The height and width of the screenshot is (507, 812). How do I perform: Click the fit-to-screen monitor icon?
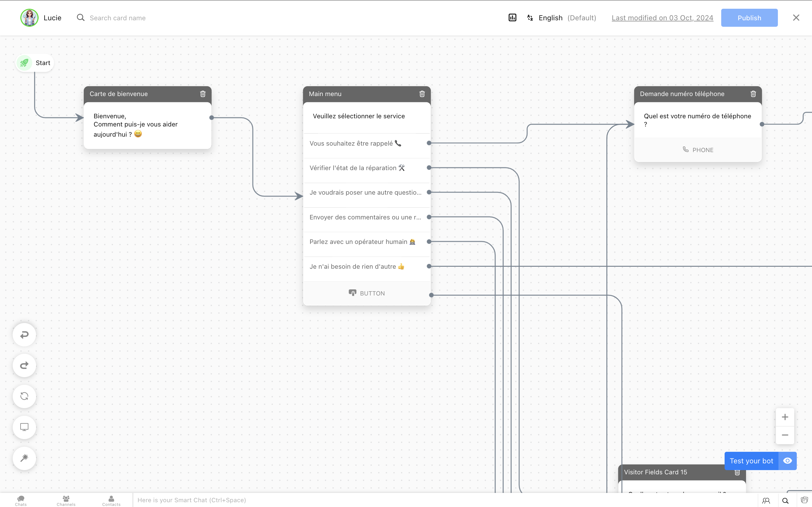(24, 427)
